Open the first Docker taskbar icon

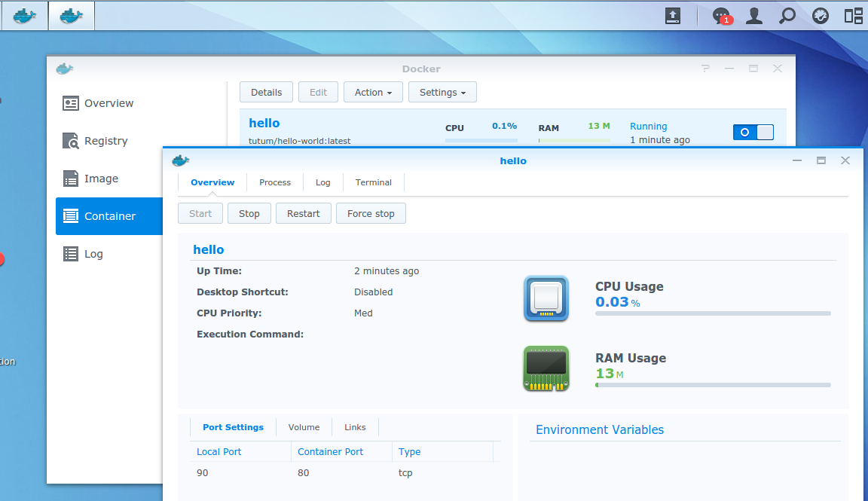tap(25, 16)
